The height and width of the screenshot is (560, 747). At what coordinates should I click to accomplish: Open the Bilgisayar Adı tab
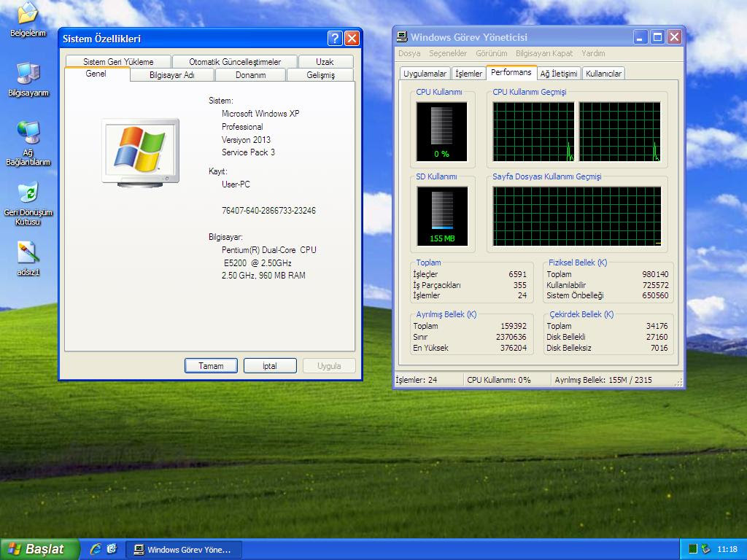point(172,75)
